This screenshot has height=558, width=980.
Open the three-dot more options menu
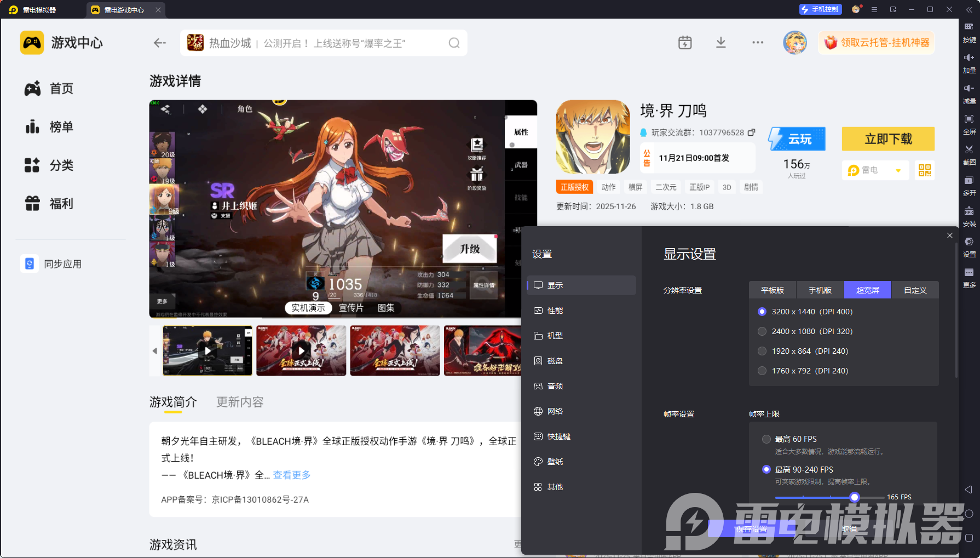[x=758, y=43]
